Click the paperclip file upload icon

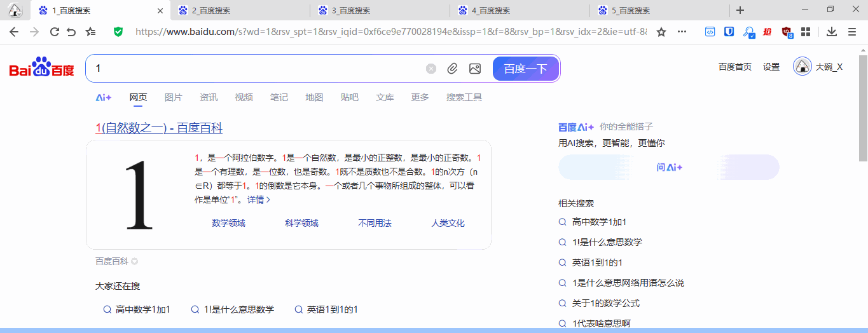pos(452,69)
